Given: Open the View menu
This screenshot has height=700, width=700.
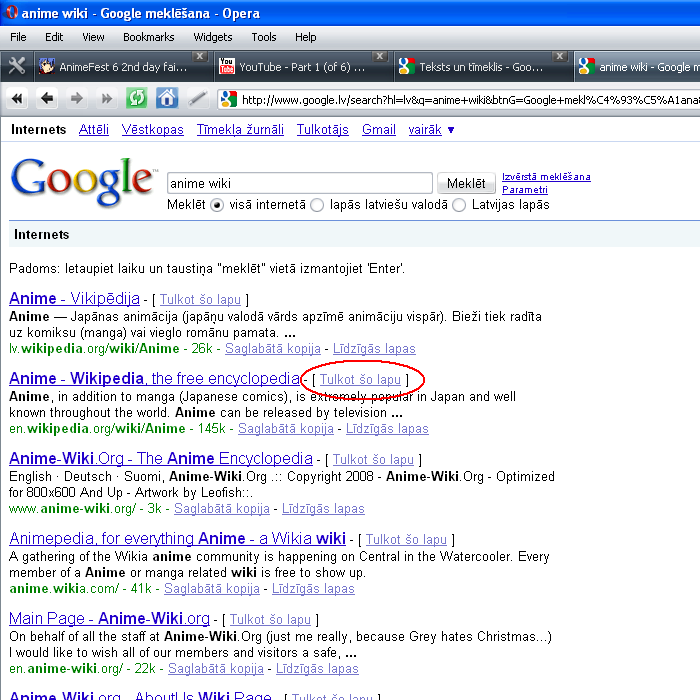Looking at the screenshot, I should click(x=93, y=37).
